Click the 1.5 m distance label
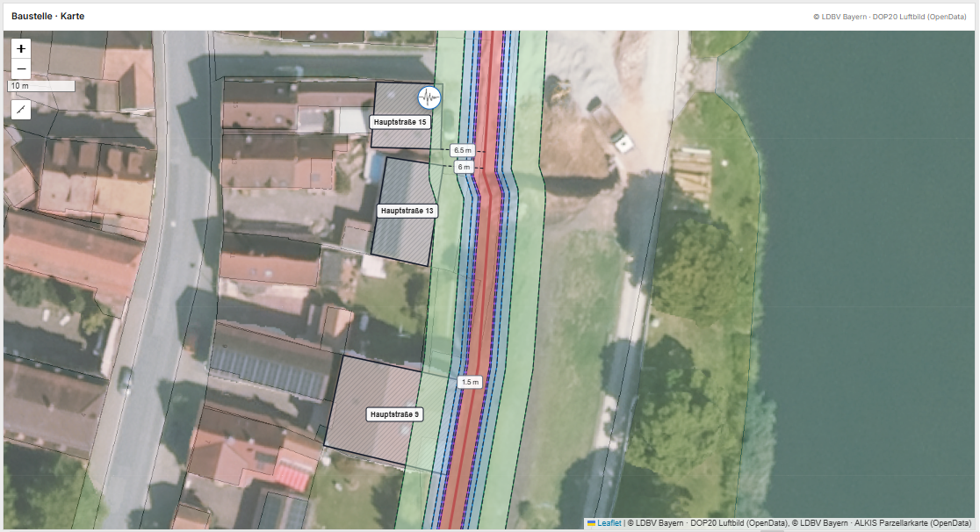 [470, 382]
